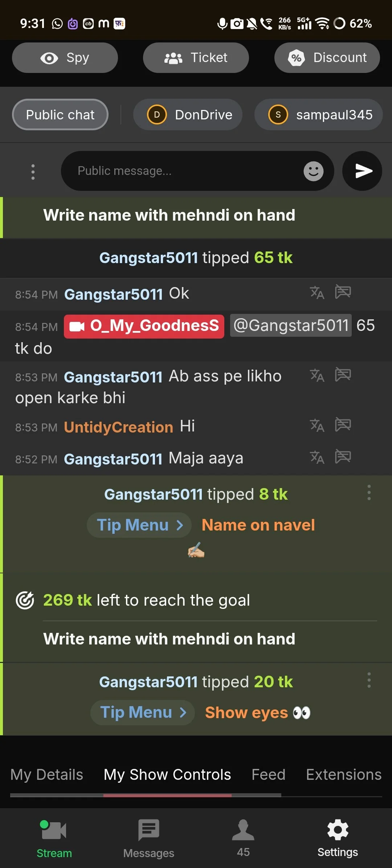The height and width of the screenshot is (868, 392).
Task: Open options menu on 8 tk tip
Action: tap(369, 493)
